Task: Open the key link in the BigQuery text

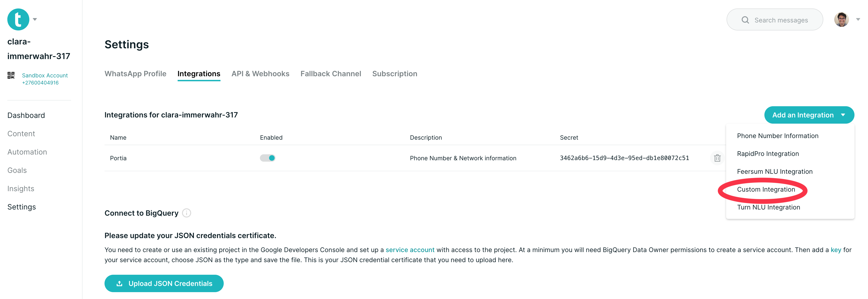Action: pos(836,250)
